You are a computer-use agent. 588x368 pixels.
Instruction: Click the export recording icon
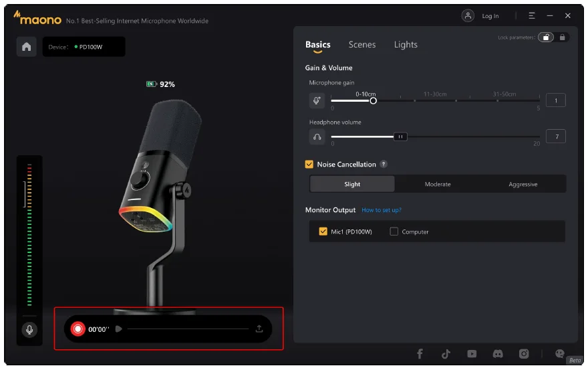[259, 329]
